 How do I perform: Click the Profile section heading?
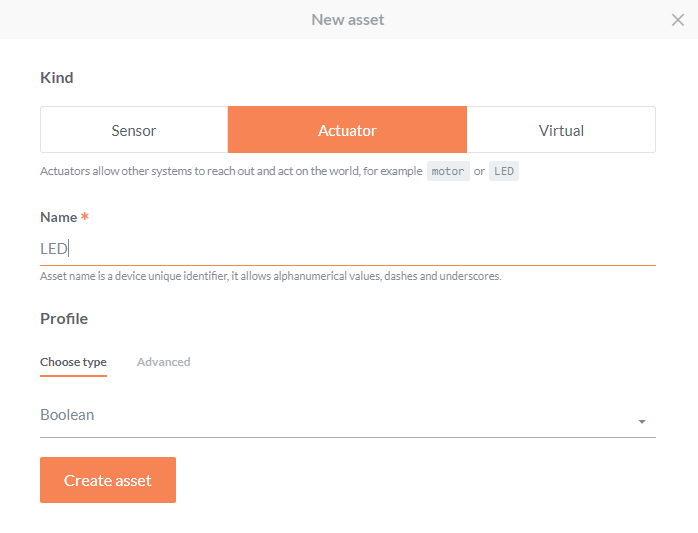coord(64,319)
